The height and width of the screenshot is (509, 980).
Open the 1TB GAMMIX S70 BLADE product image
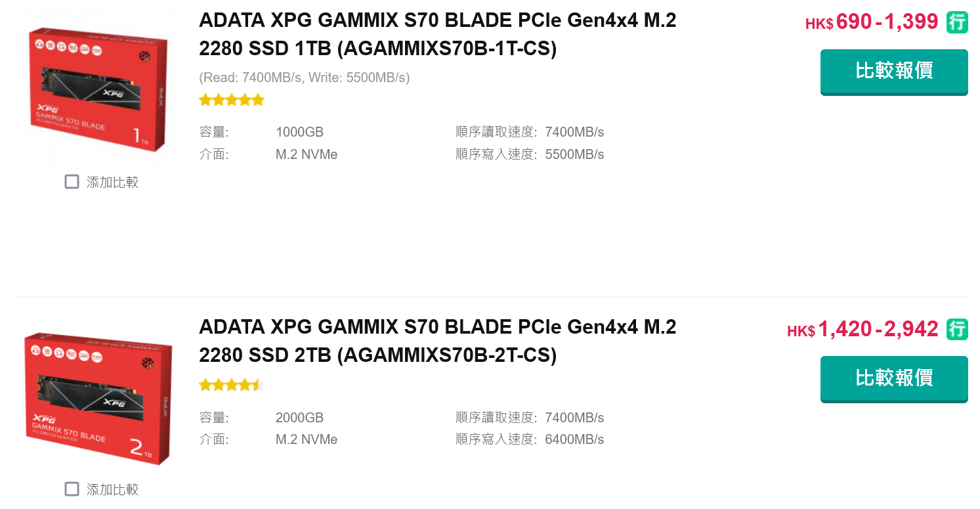coord(98,90)
